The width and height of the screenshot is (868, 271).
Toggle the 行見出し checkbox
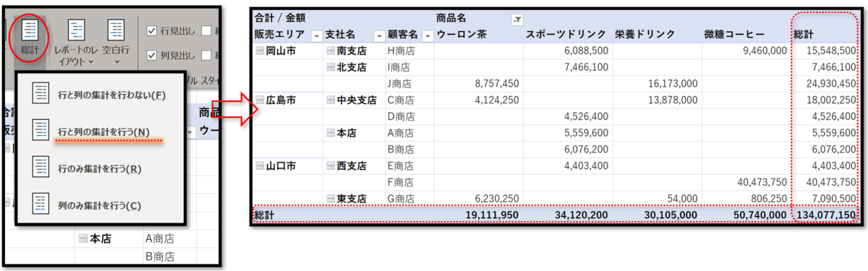click(152, 30)
